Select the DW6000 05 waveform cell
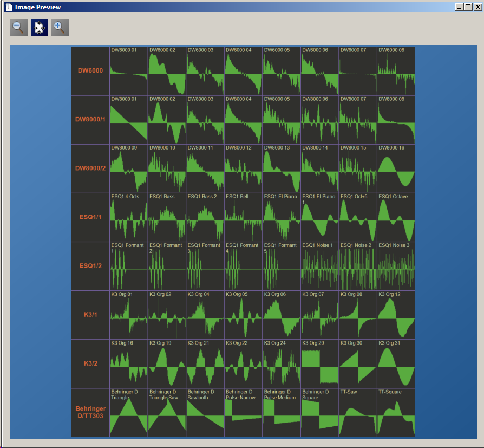The height and width of the screenshot is (448, 484). coord(282,71)
